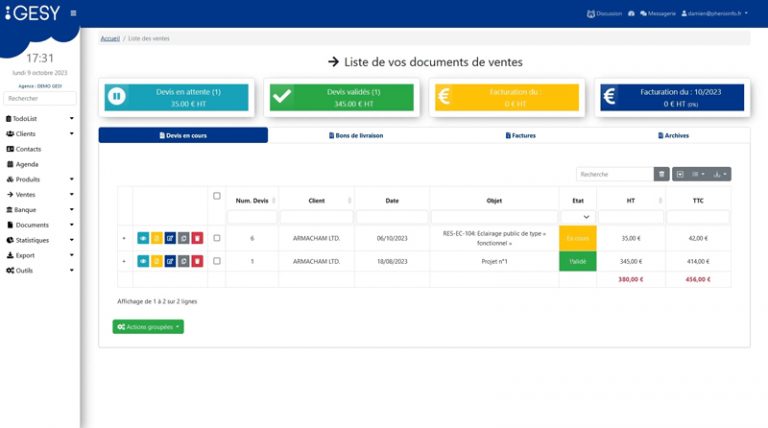
Task: Open the Etat filter dropdown
Action: tap(577, 216)
